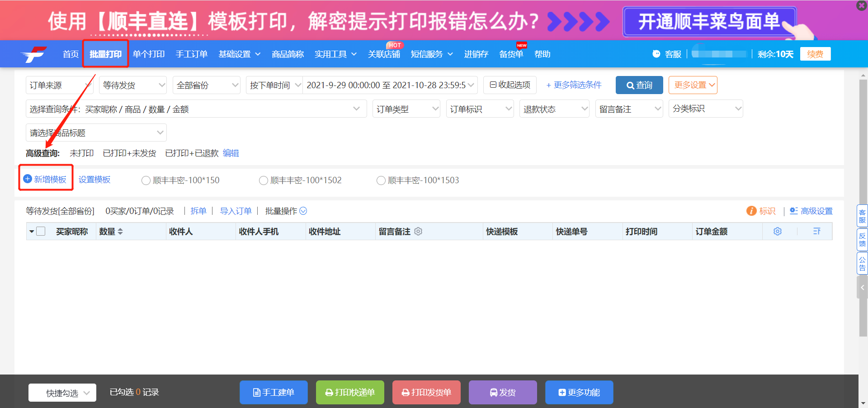Switch to the 单个打印 tab
The image size is (868, 408).
coord(149,54)
